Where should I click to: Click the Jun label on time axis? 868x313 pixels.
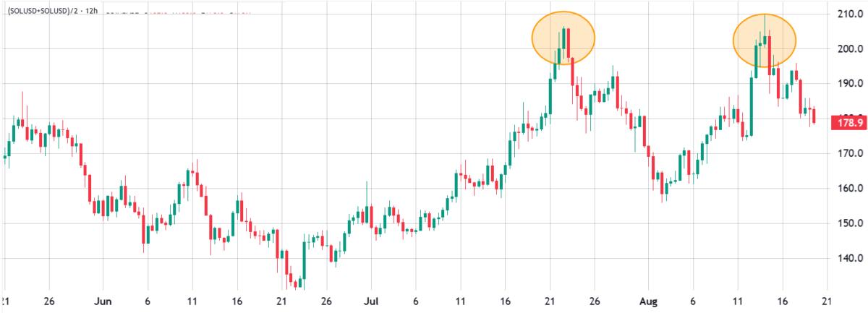click(103, 301)
